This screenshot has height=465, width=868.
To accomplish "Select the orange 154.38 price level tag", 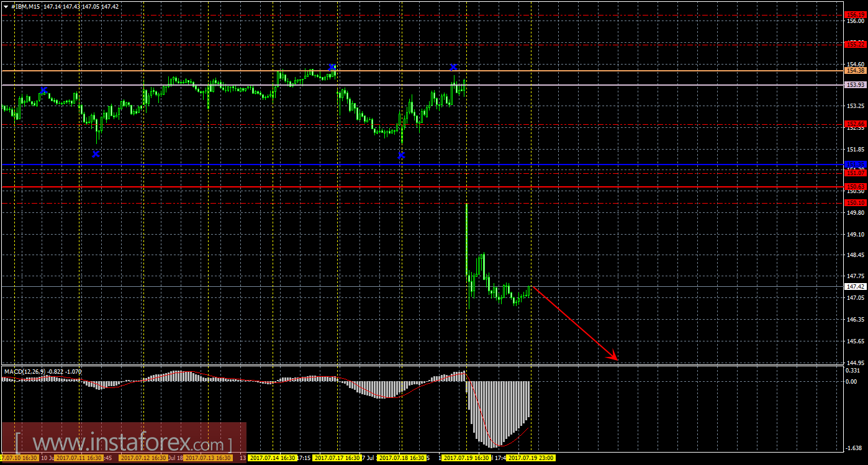I will coord(856,71).
